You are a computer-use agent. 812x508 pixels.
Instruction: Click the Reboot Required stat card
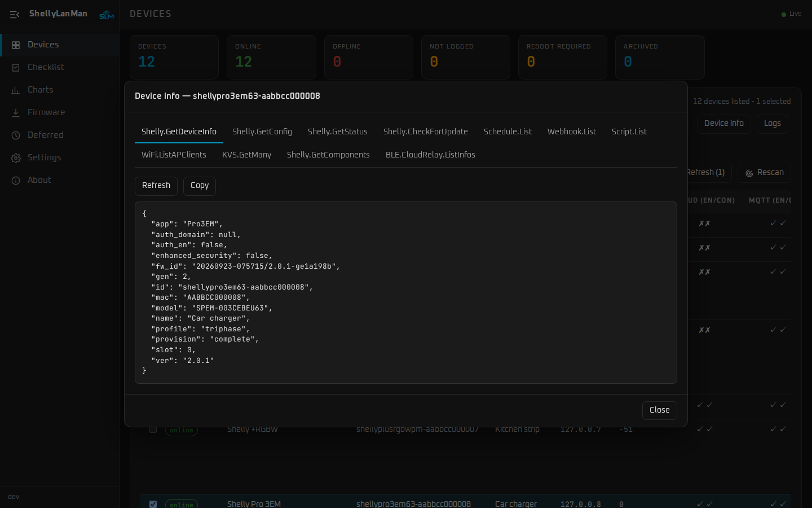click(x=563, y=57)
